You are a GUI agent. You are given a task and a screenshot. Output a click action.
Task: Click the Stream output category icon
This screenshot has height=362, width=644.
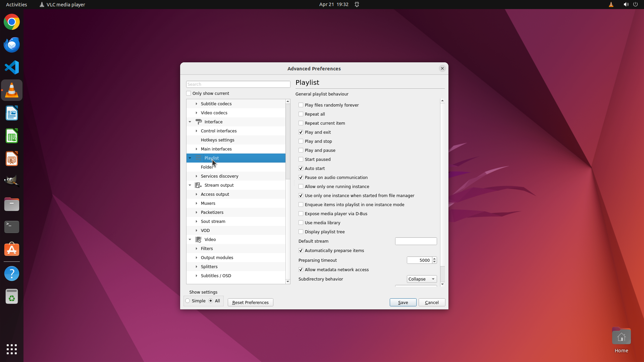pyautogui.click(x=198, y=185)
